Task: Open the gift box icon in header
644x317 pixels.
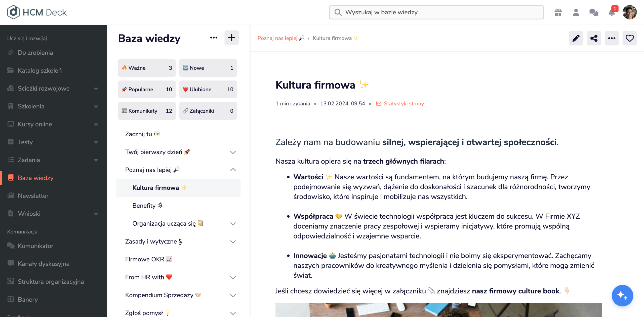Action: (x=558, y=12)
